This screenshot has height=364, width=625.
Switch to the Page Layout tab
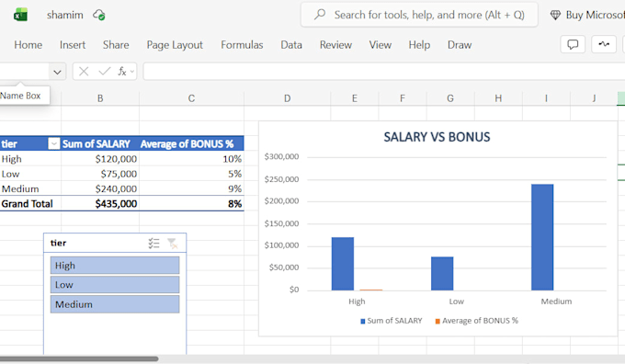pos(175,45)
